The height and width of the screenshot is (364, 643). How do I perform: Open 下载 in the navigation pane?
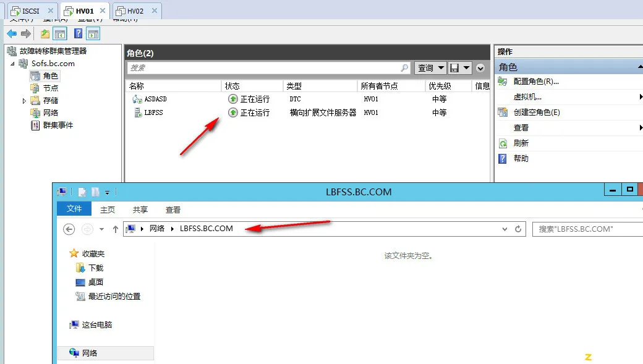(96, 268)
